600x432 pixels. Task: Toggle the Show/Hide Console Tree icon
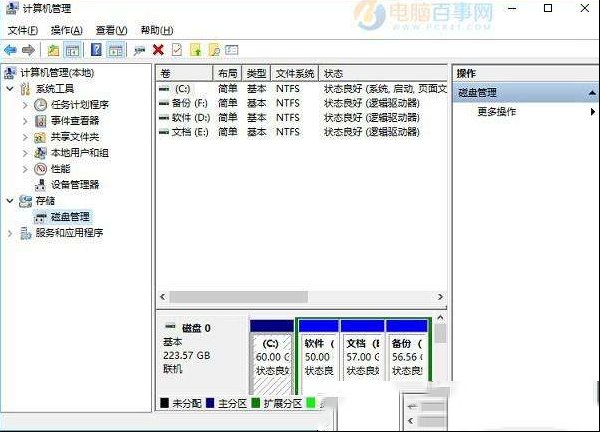pyautogui.click(x=72, y=50)
